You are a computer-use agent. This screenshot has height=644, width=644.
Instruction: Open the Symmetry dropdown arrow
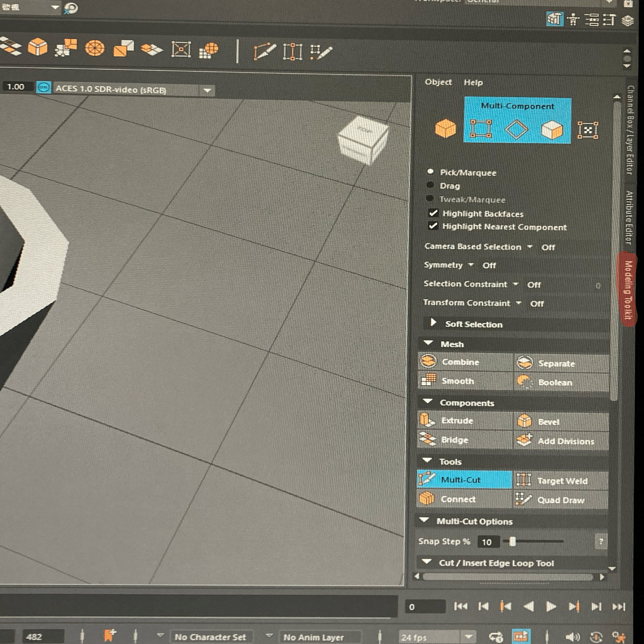click(471, 265)
